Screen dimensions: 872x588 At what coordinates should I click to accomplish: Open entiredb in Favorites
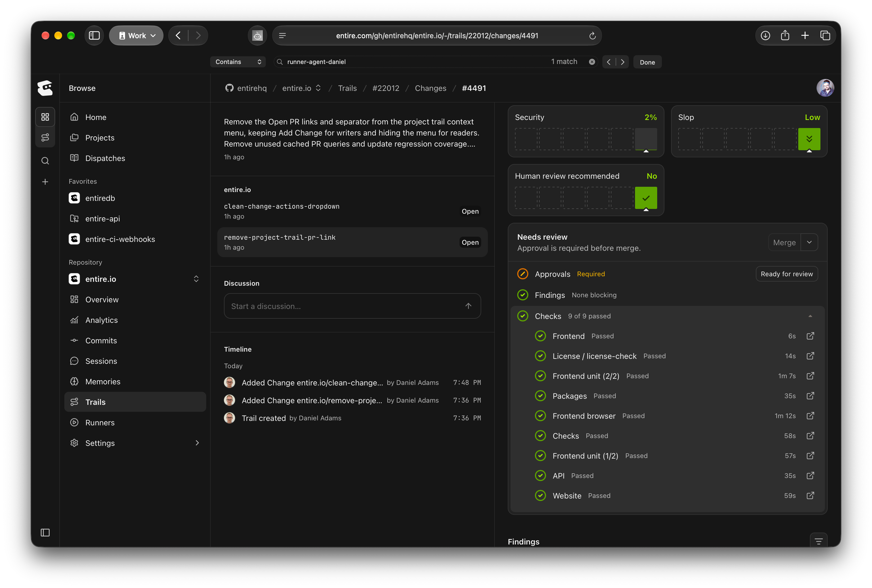tap(135, 198)
